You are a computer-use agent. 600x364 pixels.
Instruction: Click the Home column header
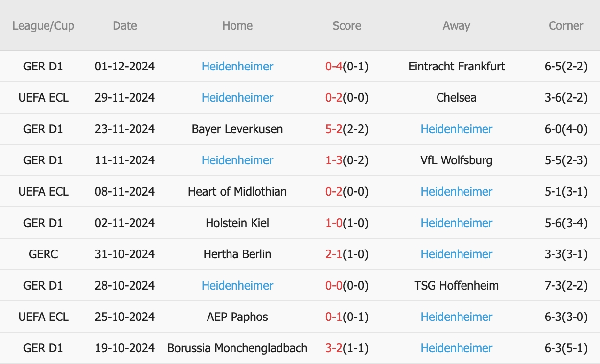pyautogui.click(x=237, y=26)
